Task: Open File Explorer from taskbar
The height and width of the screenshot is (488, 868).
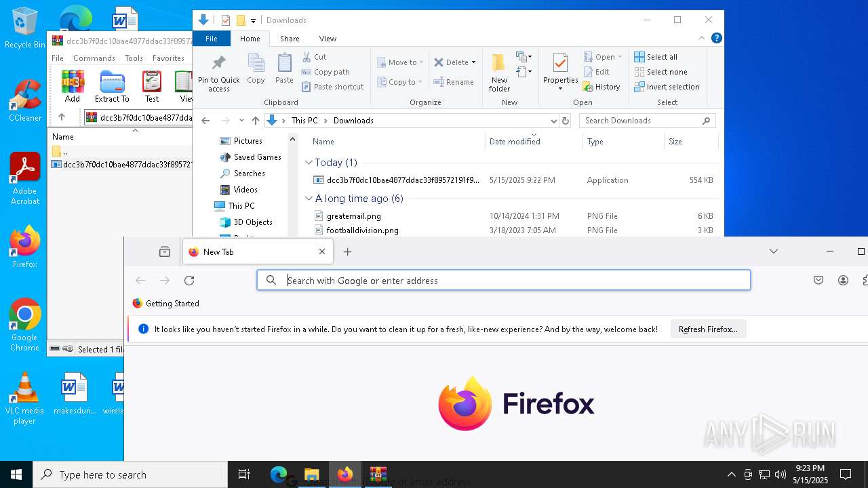Action: (311, 474)
